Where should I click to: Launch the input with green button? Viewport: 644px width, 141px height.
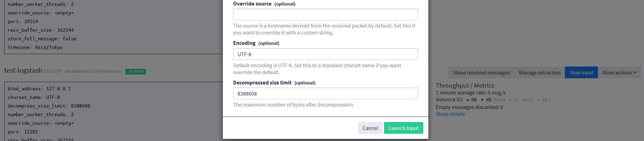click(403, 128)
